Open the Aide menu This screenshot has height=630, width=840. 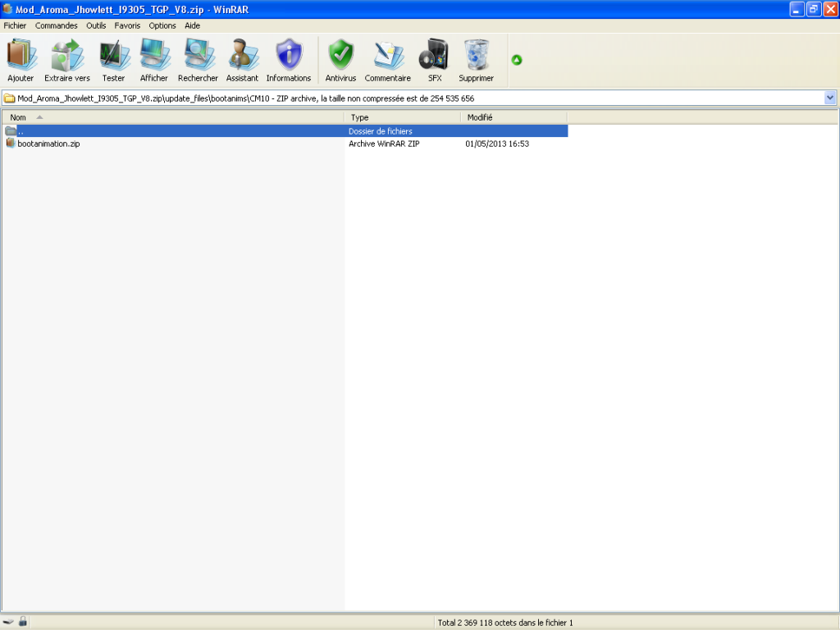coord(192,25)
